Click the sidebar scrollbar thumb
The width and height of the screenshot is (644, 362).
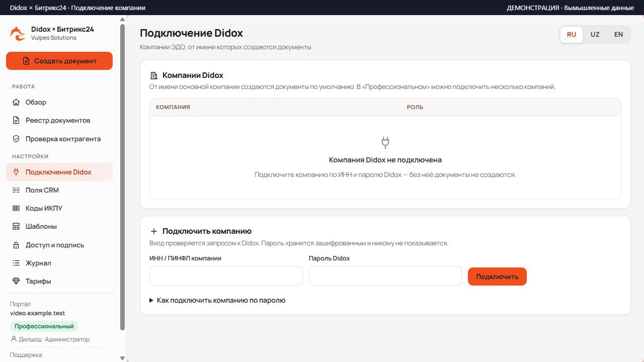pyautogui.click(x=122, y=177)
